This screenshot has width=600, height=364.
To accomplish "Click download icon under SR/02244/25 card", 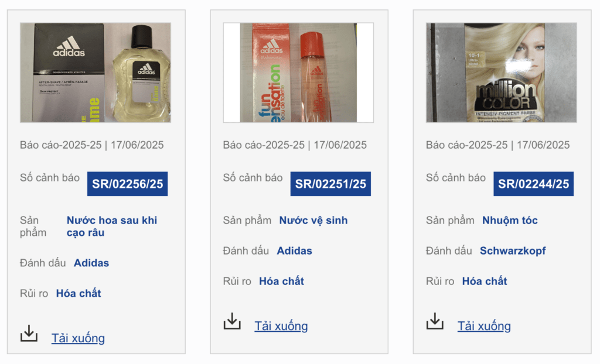I will (x=435, y=321).
